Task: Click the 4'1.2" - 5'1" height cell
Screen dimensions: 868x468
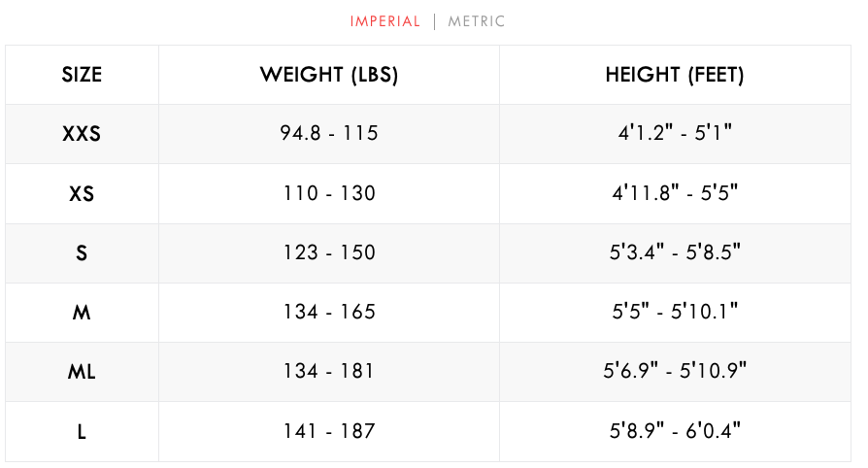Action: (x=675, y=134)
